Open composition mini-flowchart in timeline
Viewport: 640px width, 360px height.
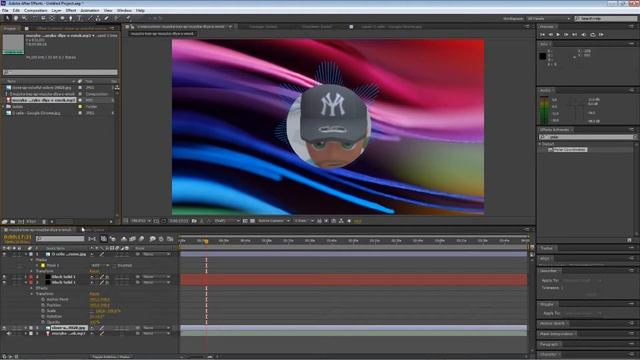92,239
